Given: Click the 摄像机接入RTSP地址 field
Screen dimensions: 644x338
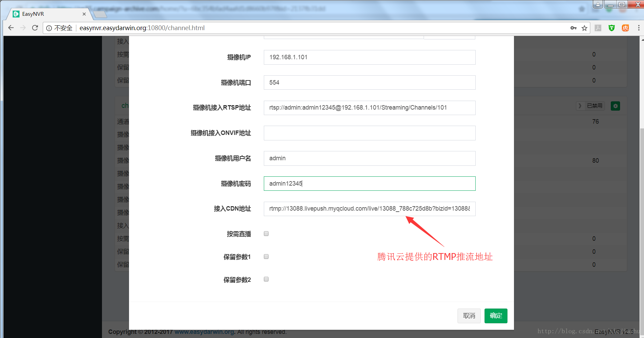Looking at the screenshot, I should pos(370,108).
